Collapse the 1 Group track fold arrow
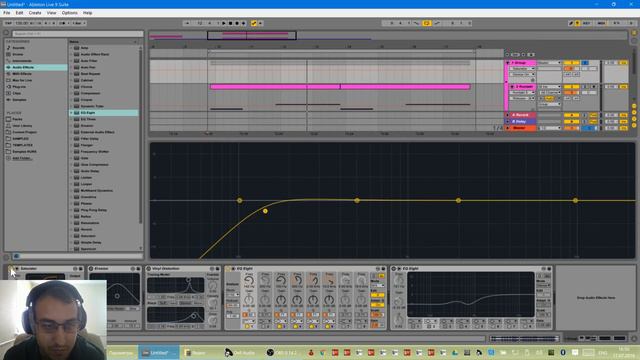 click(x=508, y=63)
